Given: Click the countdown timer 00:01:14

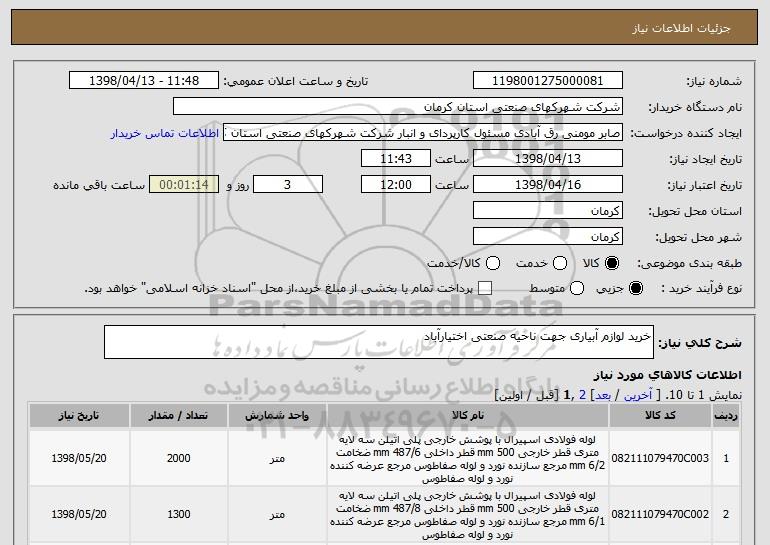Looking at the screenshot, I should tap(184, 185).
